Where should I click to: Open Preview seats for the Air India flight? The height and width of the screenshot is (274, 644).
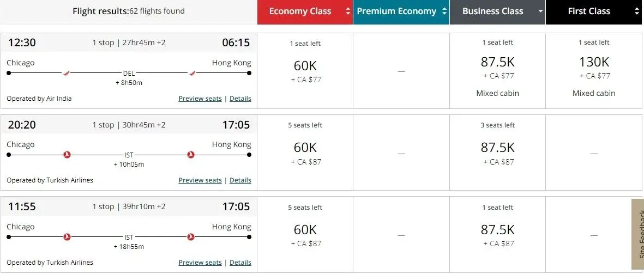(x=200, y=99)
